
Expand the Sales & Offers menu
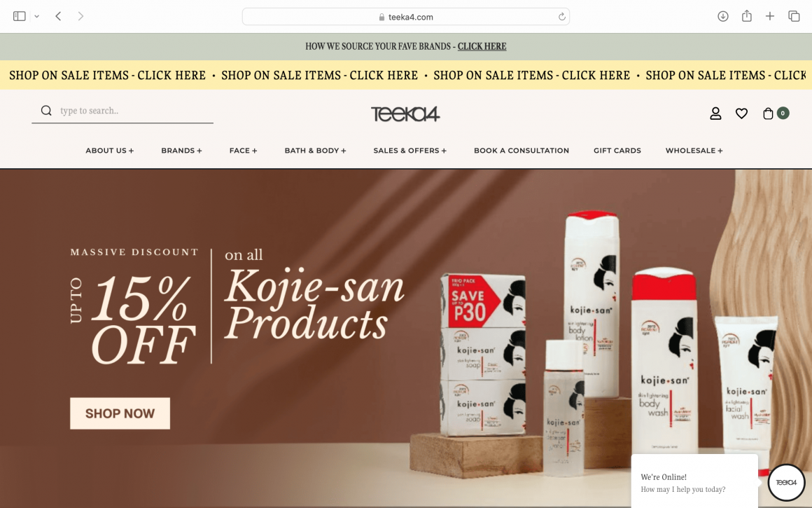point(409,151)
